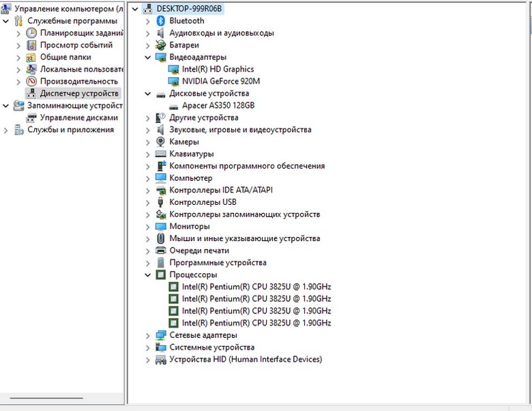Click the Планировщик заданий clock icon
Image resolution: width=532 pixels, height=411 pixels.
pos(31,33)
